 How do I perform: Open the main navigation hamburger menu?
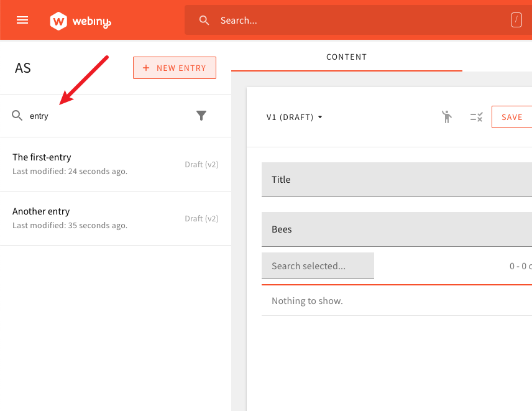pyautogui.click(x=22, y=20)
